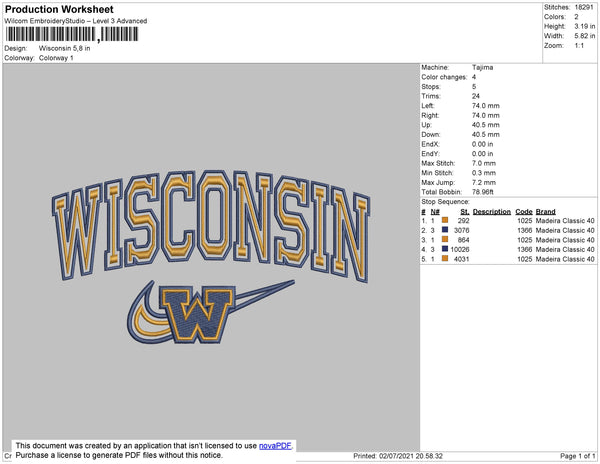Click the navy swatch in stop row 2
The height and width of the screenshot is (464, 600).
[x=445, y=230]
